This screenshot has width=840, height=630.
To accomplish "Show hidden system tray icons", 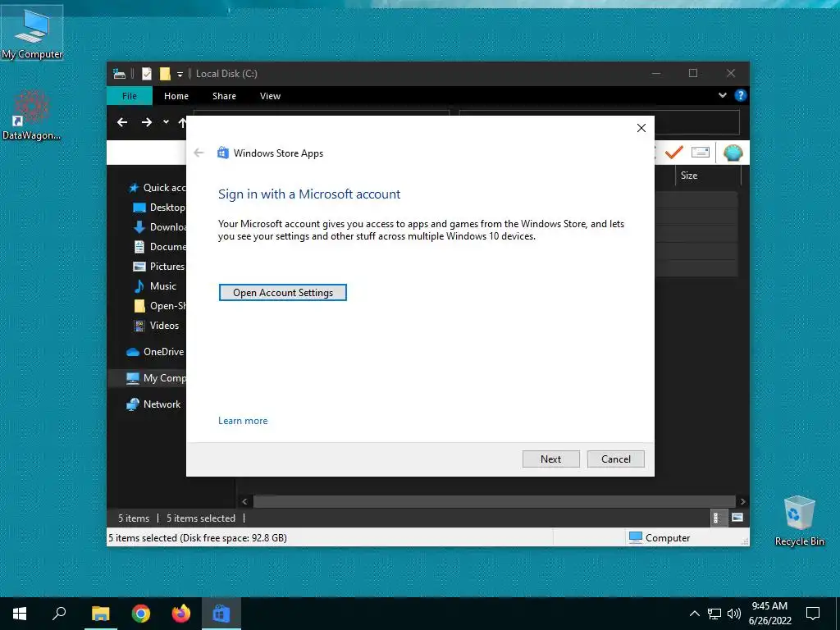I will tap(694, 614).
